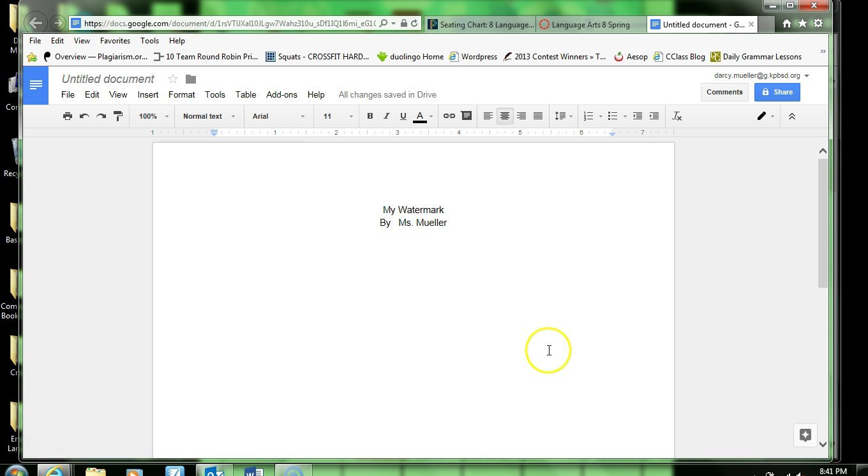Screen dimensions: 868x476
Task: Open browser settings gear
Action: (x=818, y=24)
